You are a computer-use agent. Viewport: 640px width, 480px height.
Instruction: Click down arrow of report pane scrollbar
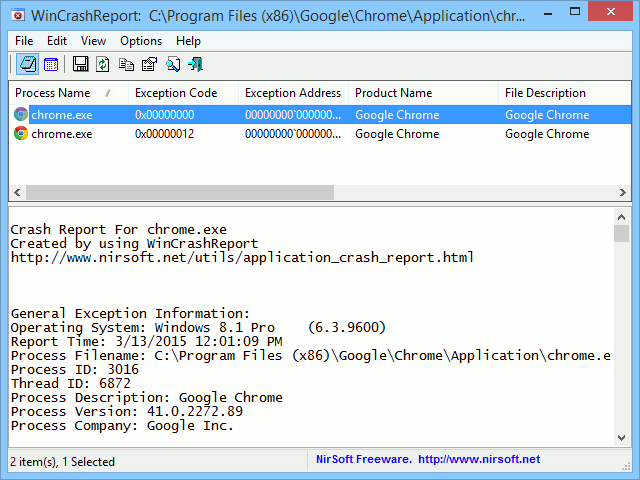click(x=621, y=438)
